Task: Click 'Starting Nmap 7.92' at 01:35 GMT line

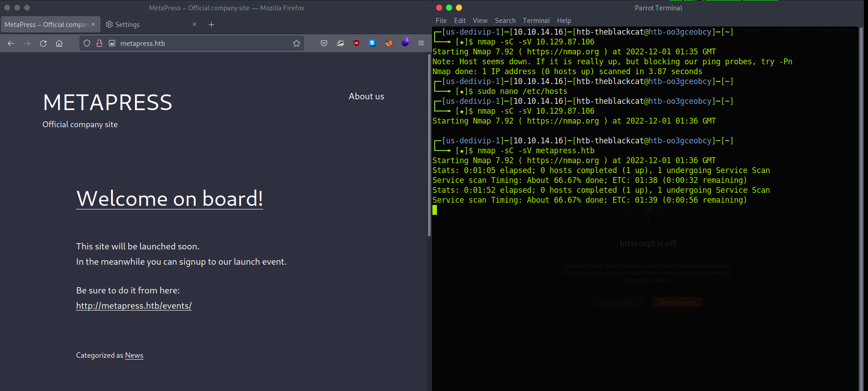Action: 574,52
